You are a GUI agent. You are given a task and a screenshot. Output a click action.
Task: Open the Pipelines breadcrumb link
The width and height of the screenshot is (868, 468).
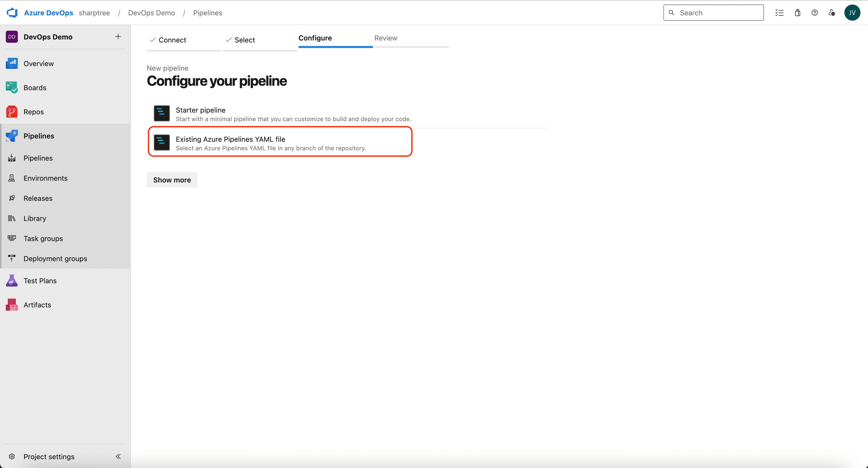(x=208, y=13)
